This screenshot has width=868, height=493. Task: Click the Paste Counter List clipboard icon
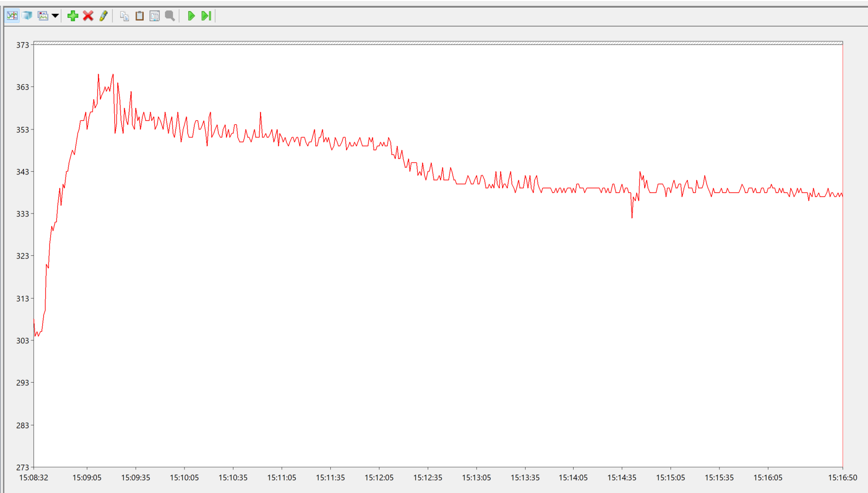click(140, 16)
